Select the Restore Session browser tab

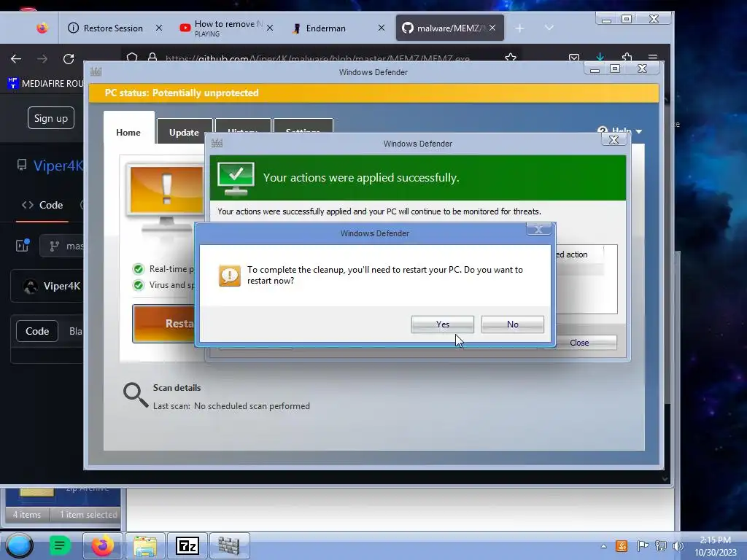(x=113, y=28)
